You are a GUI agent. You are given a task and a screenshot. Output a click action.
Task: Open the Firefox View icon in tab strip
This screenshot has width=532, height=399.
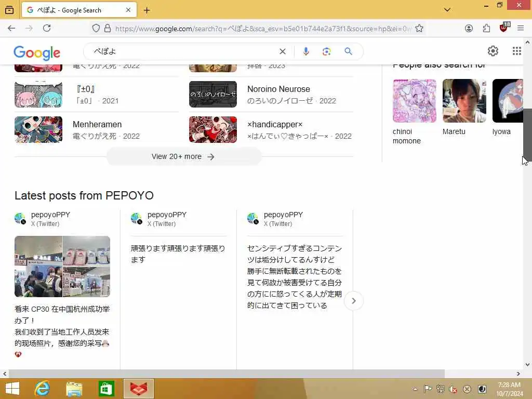[x=9, y=10]
